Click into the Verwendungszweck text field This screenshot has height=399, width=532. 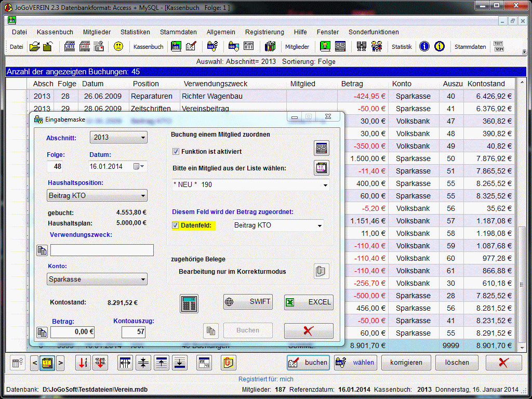(x=102, y=250)
